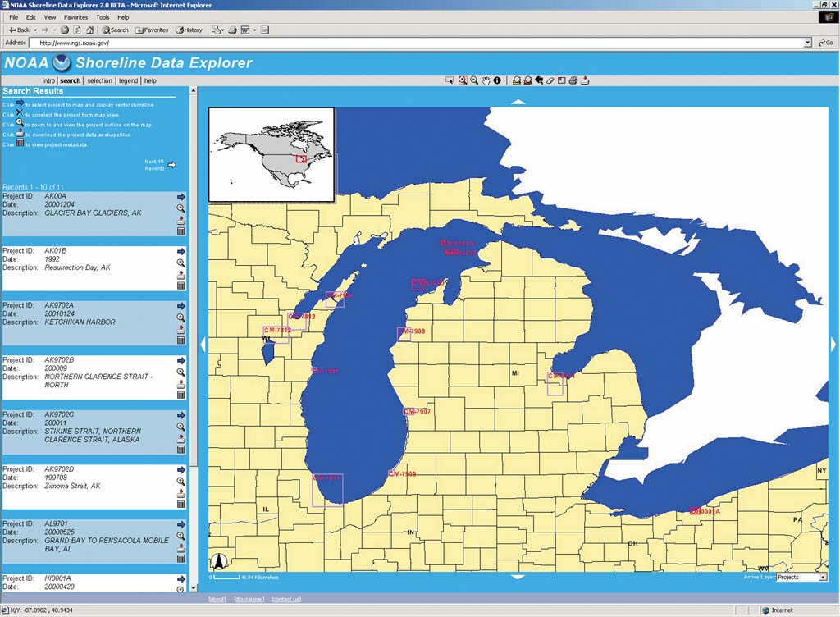Select the pan hand tool
This screenshot has width=840, height=617.
486,80
